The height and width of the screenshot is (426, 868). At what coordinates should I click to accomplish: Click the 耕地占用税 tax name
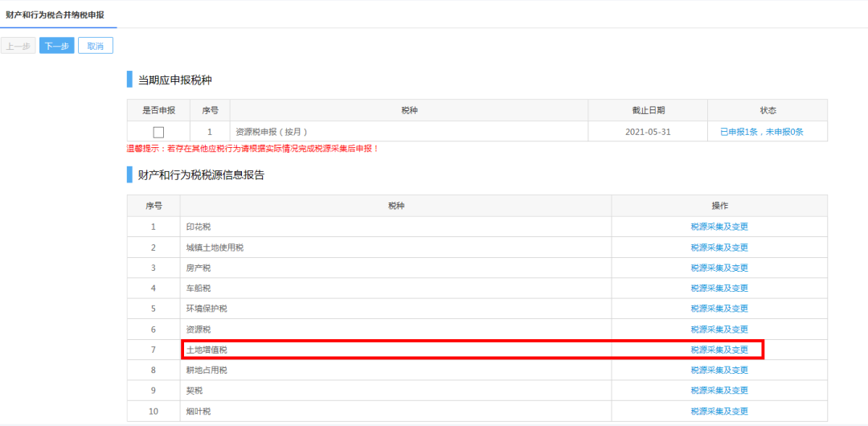click(x=207, y=370)
